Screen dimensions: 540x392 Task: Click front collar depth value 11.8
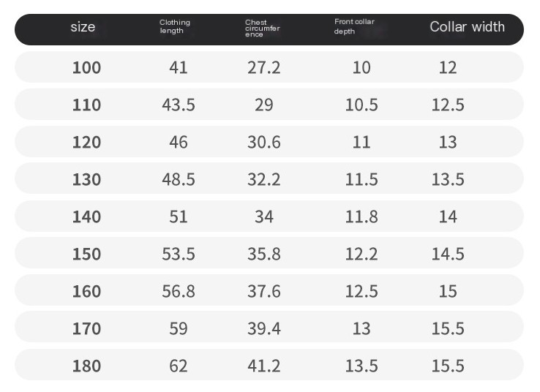tap(361, 216)
